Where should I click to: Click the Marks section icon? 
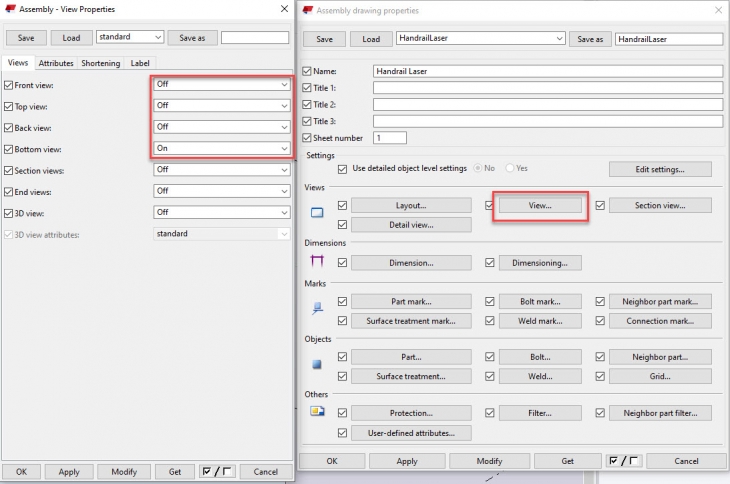(317, 310)
